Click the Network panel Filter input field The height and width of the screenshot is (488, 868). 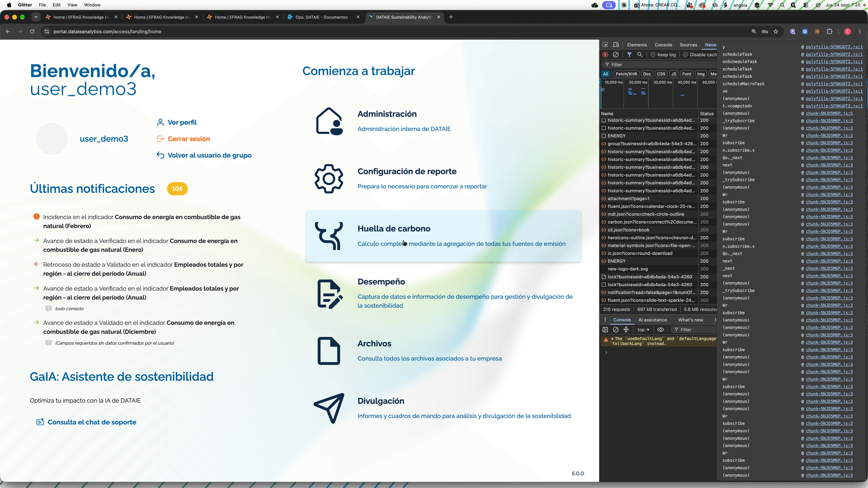tap(659, 65)
